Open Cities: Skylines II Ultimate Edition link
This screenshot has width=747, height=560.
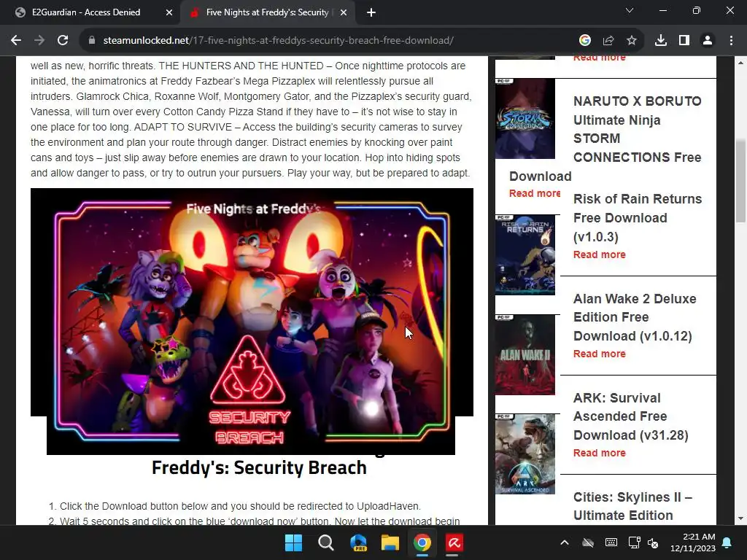(x=632, y=506)
